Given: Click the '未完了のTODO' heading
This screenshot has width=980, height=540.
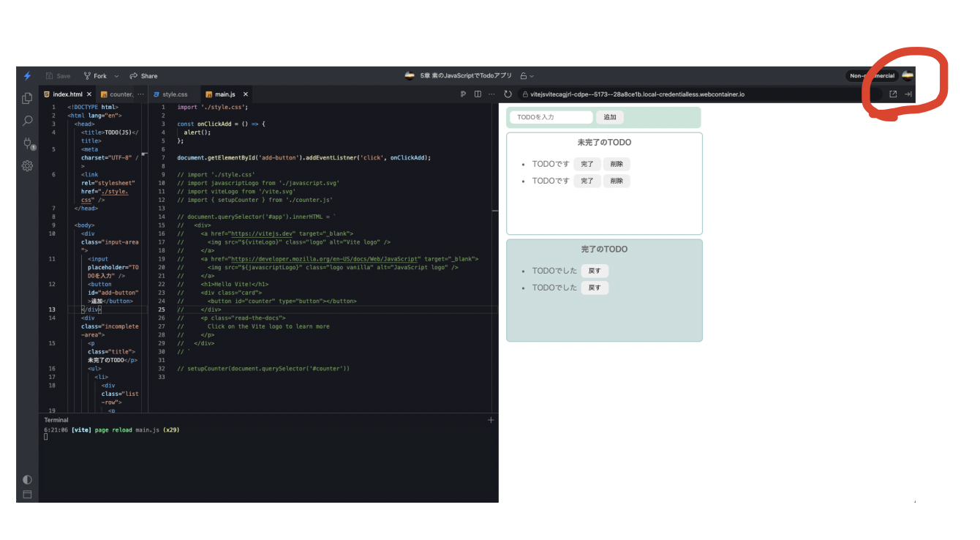Looking at the screenshot, I should point(604,143).
